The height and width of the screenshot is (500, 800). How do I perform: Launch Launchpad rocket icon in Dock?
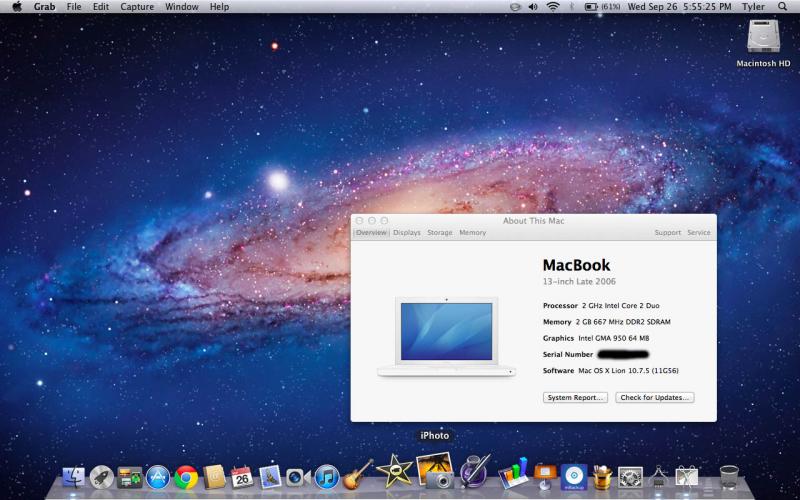(x=102, y=478)
